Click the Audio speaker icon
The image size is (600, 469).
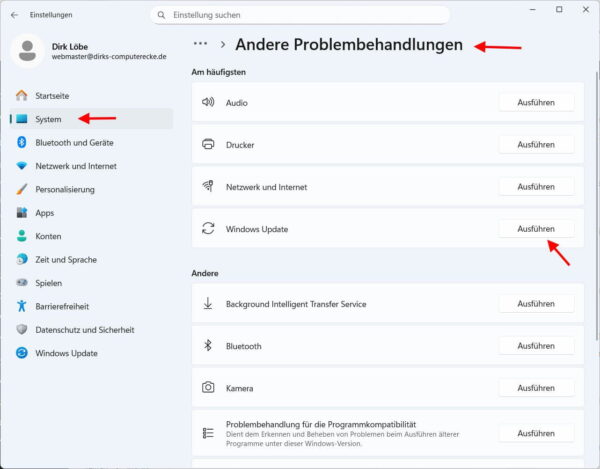208,102
